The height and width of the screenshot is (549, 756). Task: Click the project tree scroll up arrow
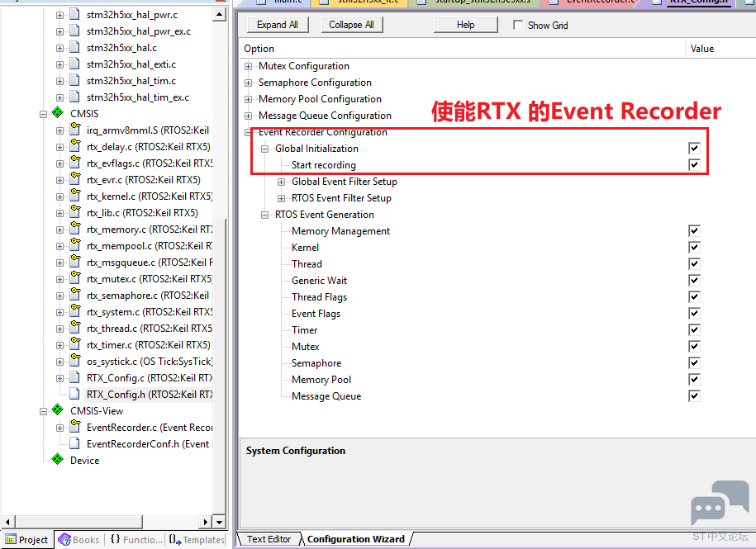tap(220, 15)
